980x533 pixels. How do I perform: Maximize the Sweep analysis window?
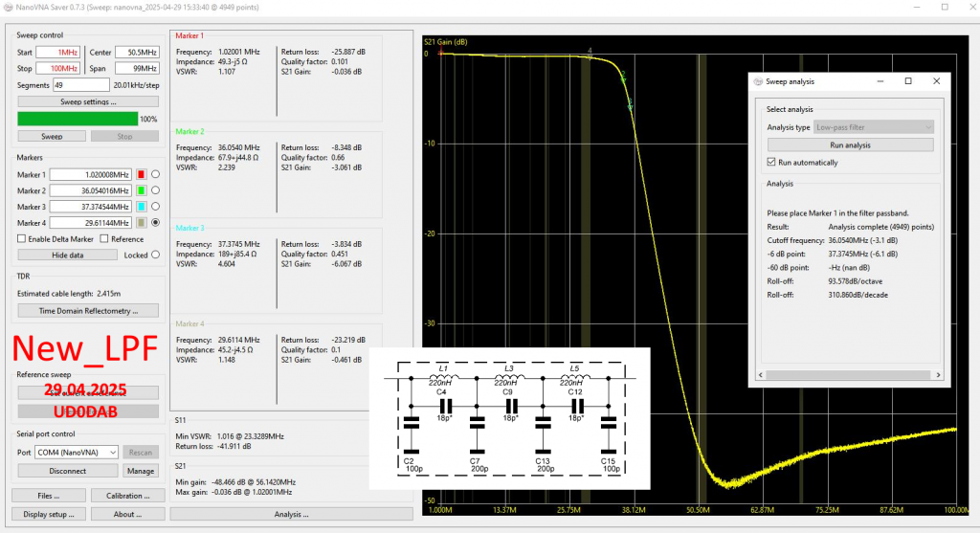(908, 81)
